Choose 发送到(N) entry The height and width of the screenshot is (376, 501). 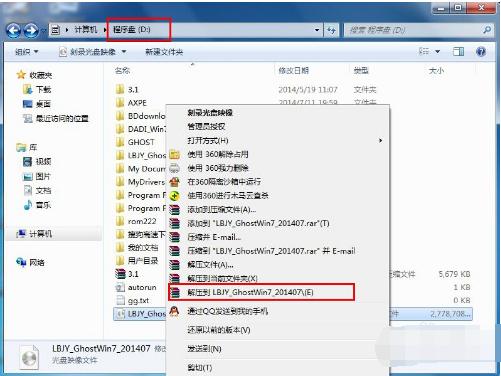(x=204, y=349)
